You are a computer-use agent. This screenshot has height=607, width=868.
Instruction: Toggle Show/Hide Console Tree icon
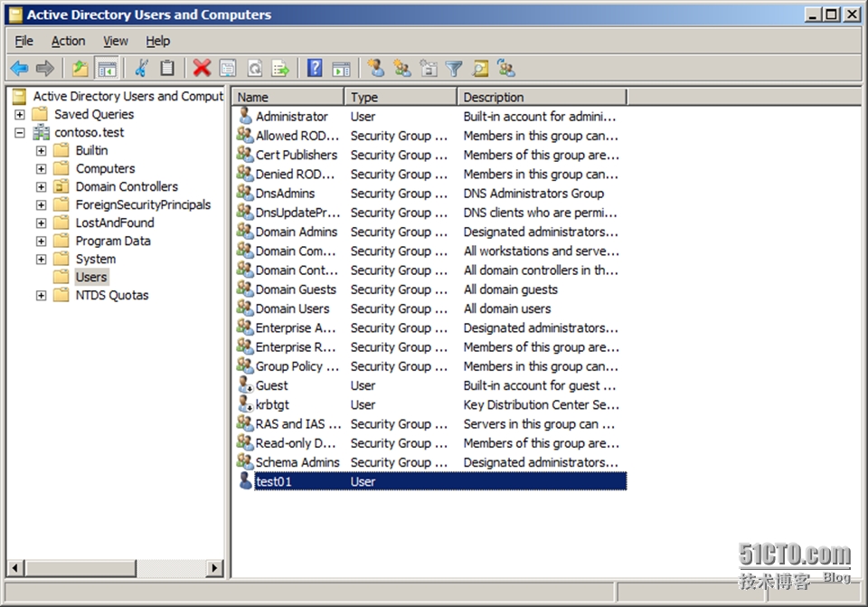pos(107,69)
